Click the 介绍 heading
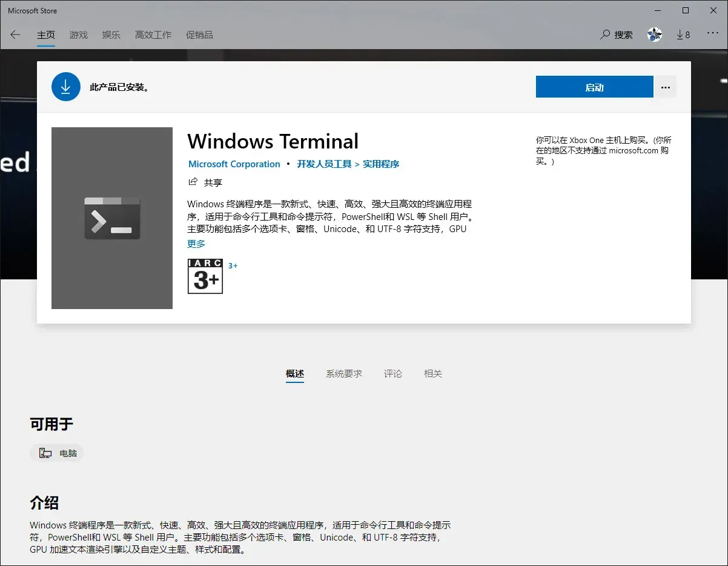 pos(44,502)
